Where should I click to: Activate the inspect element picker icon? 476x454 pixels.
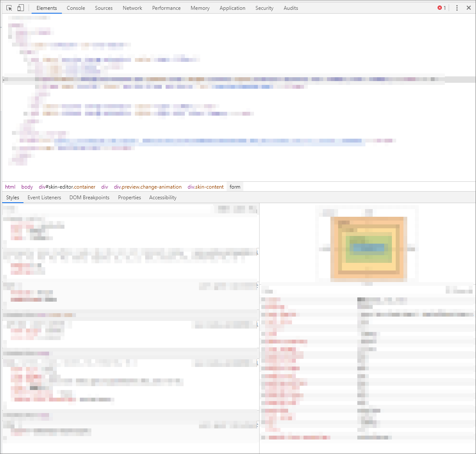9,8
